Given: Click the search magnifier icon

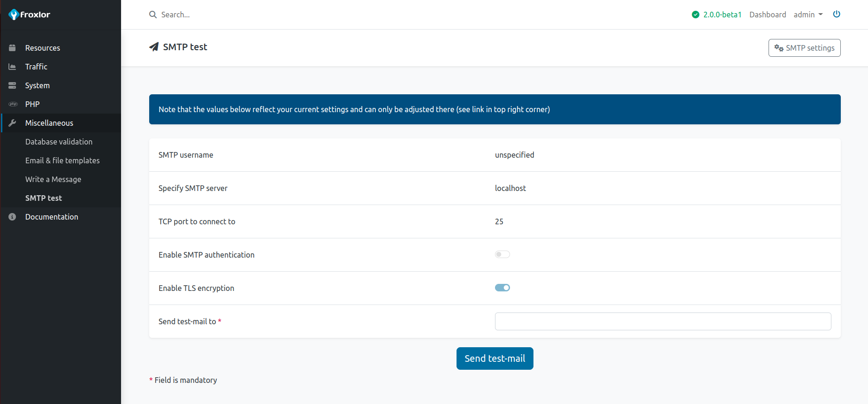Looking at the screenshot, I should click(153, 15).
